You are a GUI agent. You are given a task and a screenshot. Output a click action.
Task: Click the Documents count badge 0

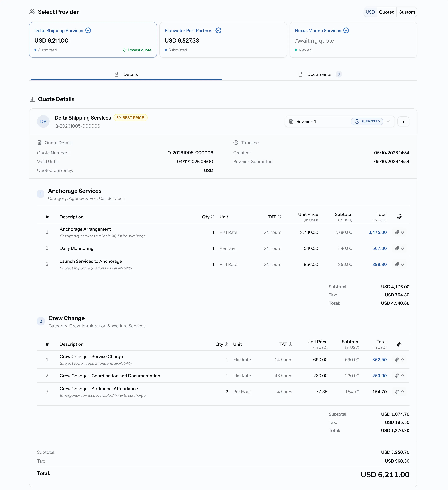(339, 74)
